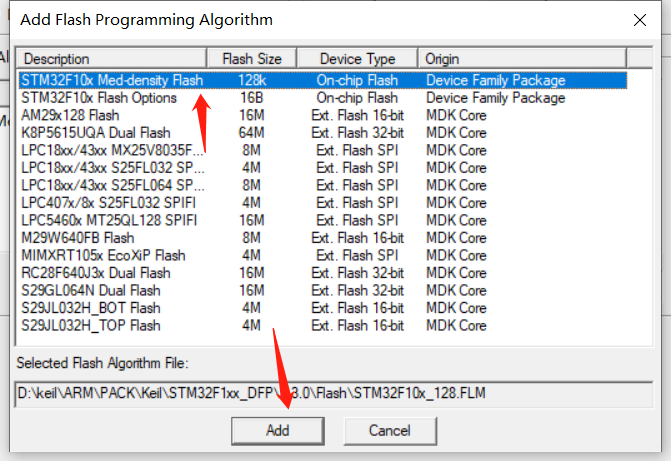Click the Cancel button
Viewport: 671px width, 461px height.
(x=390, y=431)
